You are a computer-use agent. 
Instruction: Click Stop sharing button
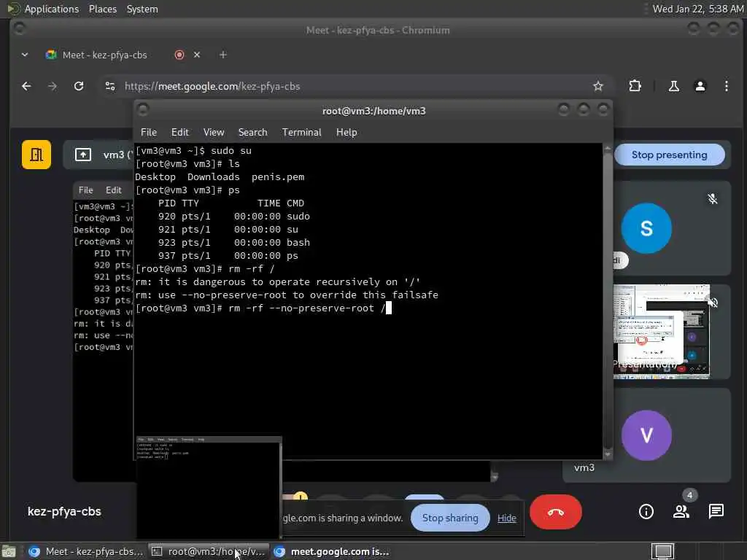(449, 518)
